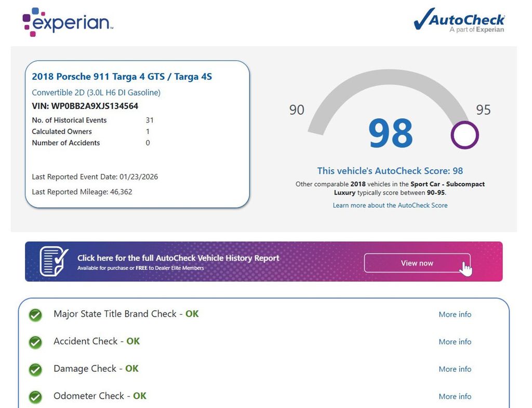
Task: Expand More info for Damage Check
Action: 455,369
